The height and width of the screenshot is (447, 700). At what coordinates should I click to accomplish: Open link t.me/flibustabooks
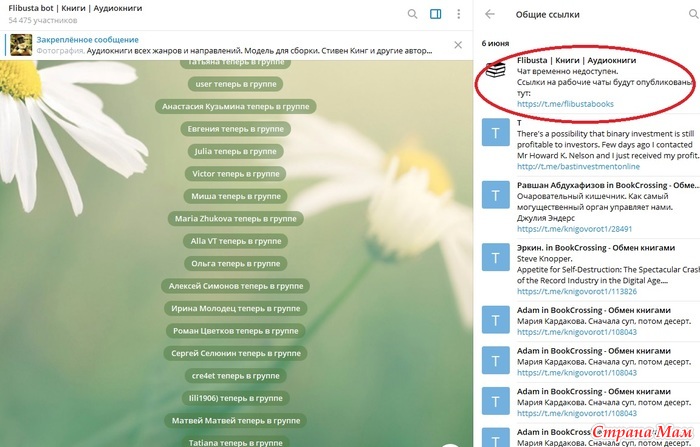[x=565, y=104]
